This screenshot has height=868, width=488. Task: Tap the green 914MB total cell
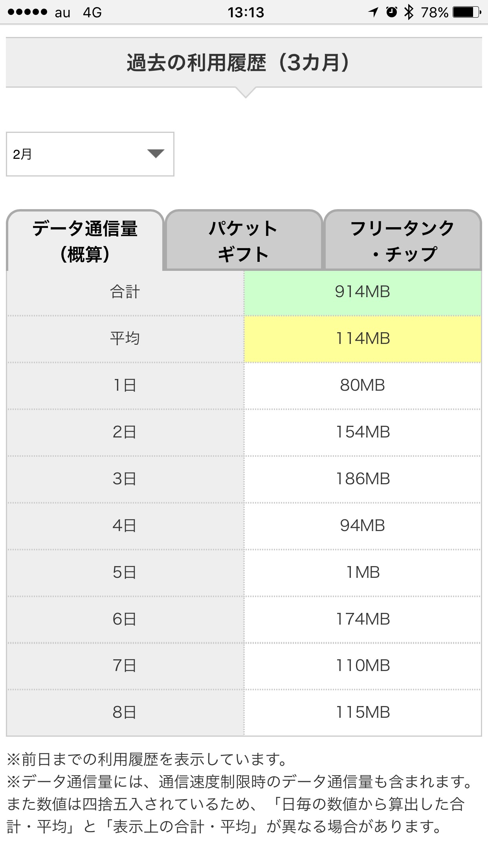click(362, 292)
